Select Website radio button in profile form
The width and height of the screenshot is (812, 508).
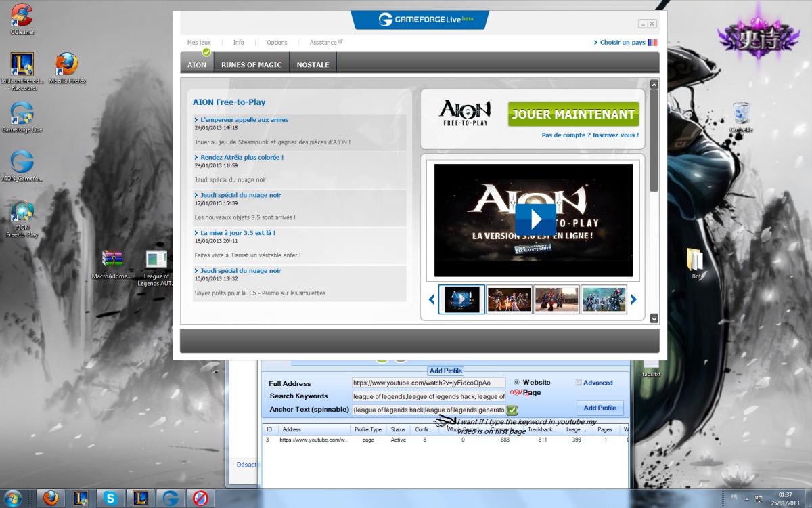[x=517, y=383]
